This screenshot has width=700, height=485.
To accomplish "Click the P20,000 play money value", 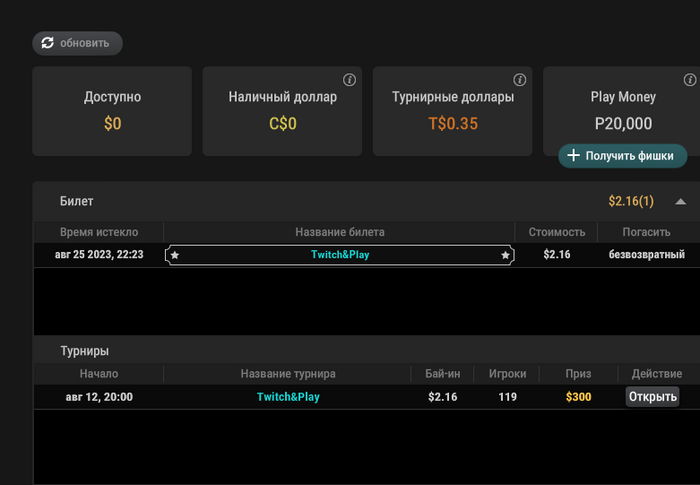I will click(x=623, y=123).
